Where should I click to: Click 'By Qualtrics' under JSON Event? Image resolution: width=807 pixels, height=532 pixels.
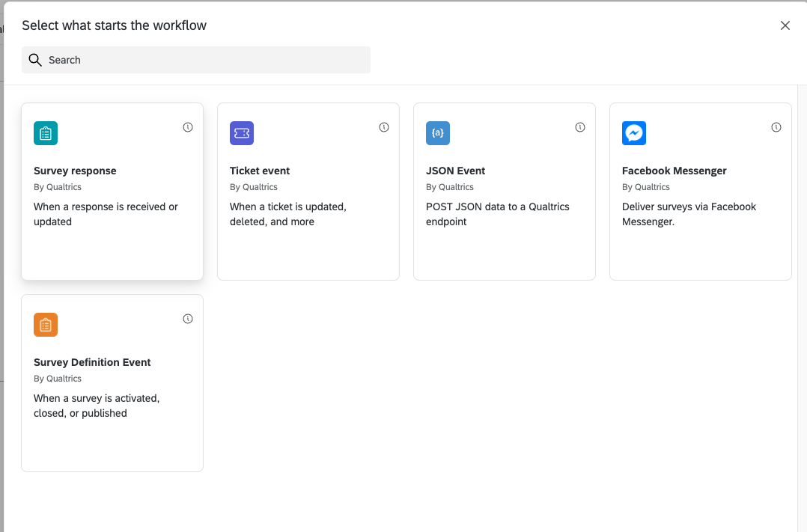pyautogui.click(x=450, y=187)
